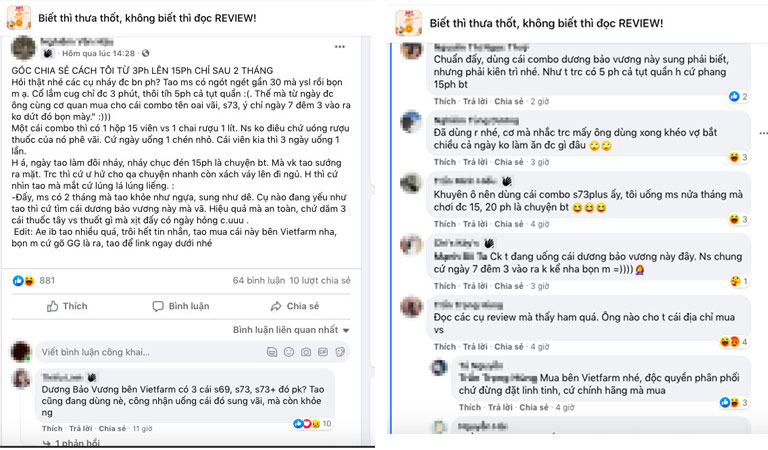Open the '64 bình luận' comments count

point(259,282)
